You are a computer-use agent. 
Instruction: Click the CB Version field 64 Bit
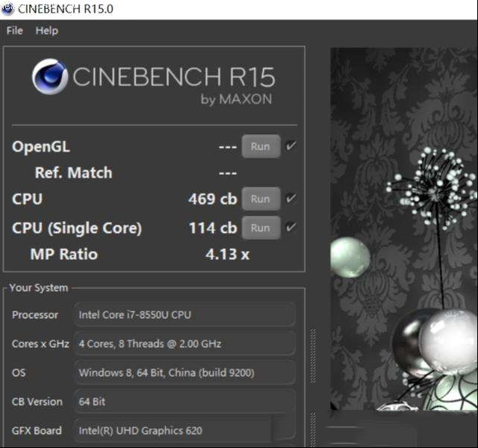184,402
